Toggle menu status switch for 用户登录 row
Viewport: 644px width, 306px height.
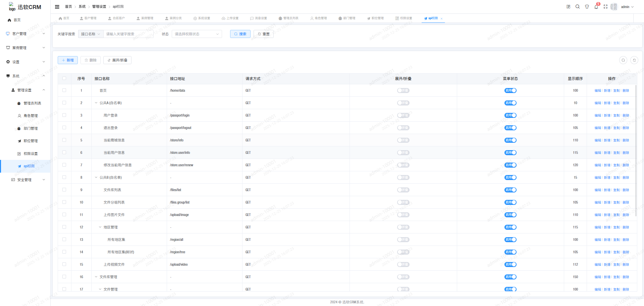(510, 115)
